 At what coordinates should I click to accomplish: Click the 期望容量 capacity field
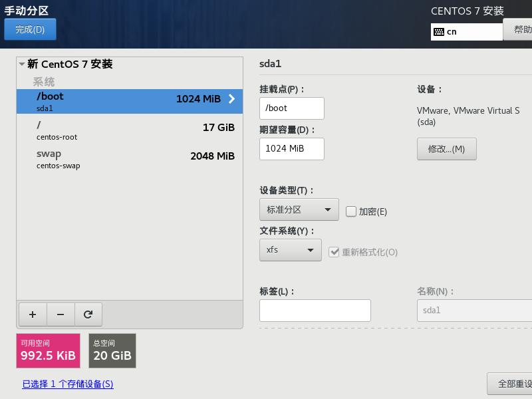(x=291, y=149)
